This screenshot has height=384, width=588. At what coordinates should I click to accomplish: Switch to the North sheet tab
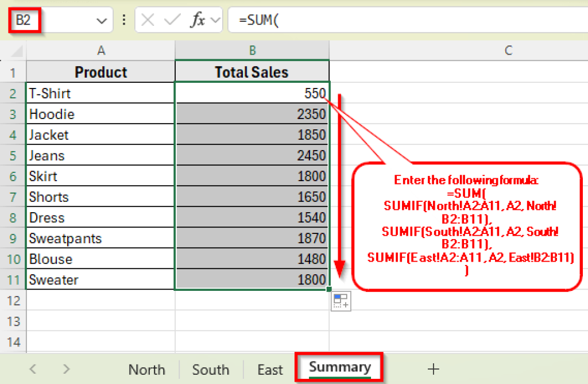(x=146, y=368)
